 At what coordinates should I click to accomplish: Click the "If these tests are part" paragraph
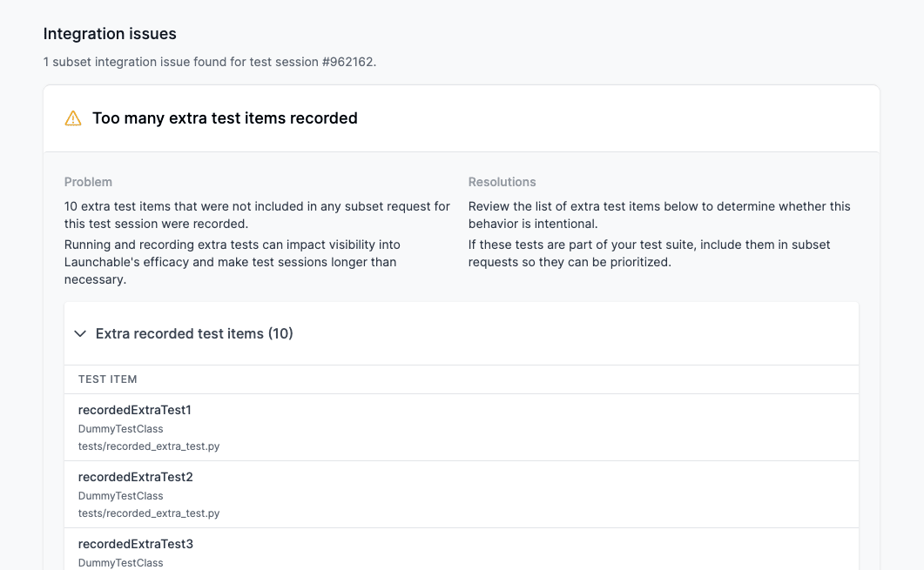(x=649, y=253)
